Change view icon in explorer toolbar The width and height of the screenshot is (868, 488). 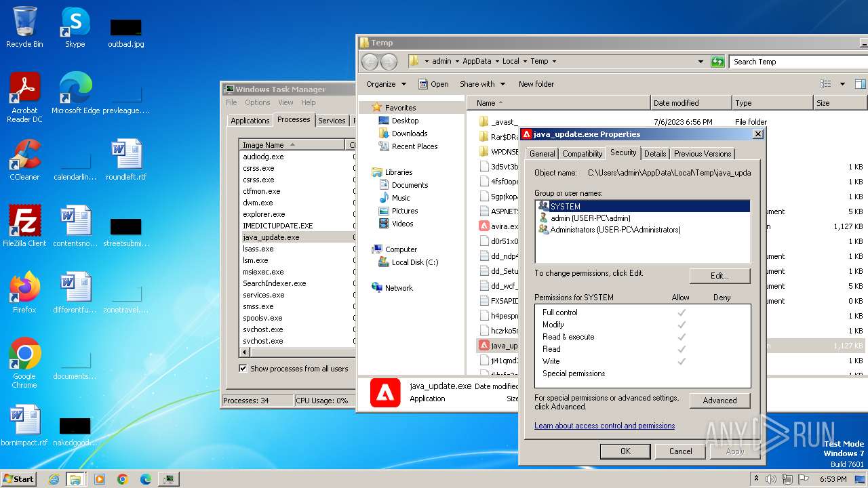point(825,84)
